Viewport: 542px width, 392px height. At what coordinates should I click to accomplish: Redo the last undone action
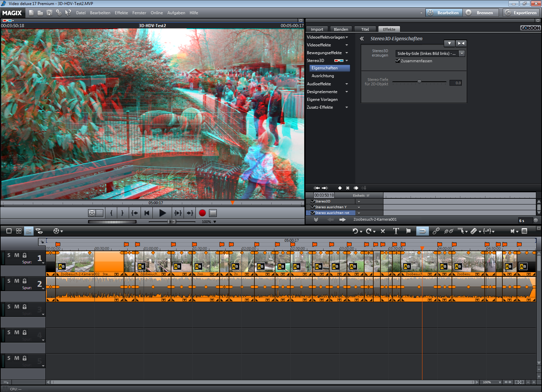click(369, 231)
